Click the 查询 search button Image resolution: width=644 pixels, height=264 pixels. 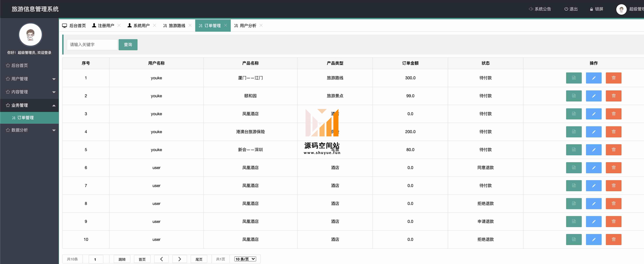[x=128, y=45]
